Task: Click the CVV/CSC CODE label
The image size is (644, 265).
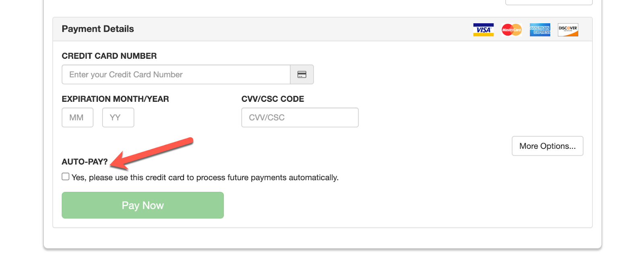Action: coord(272,99)
